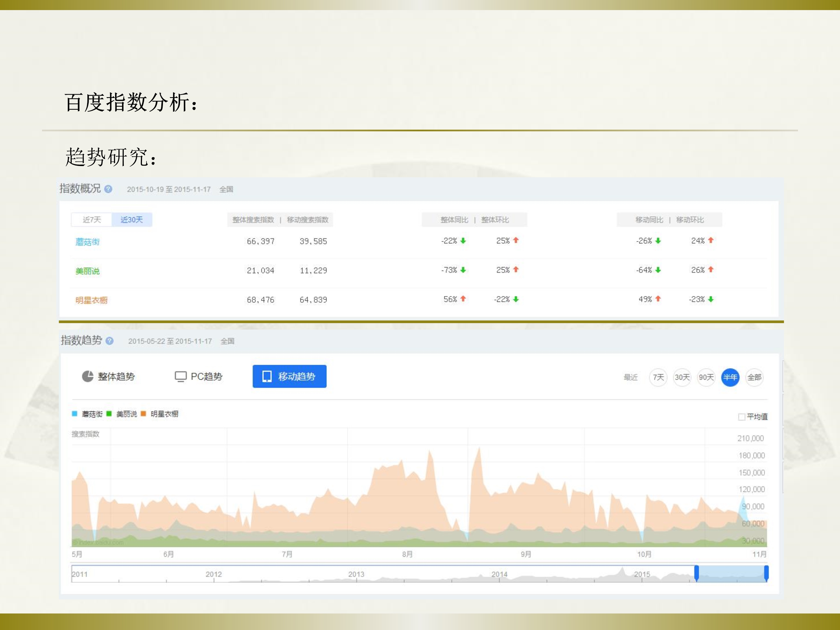Viewport: 840px width, 630px height.
Task: Open the 蘑菇街 keyword link
Action: click(87, 242)
